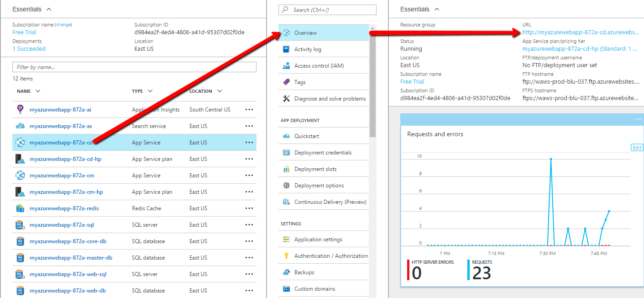
Task: Go to Access control (IAM)
Action: coord(324,66)
